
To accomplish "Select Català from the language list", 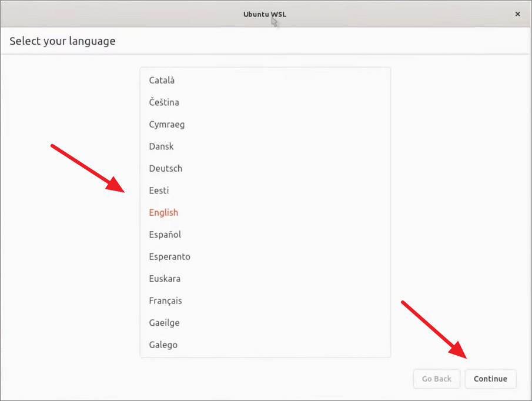I will (x=265, y=81).
